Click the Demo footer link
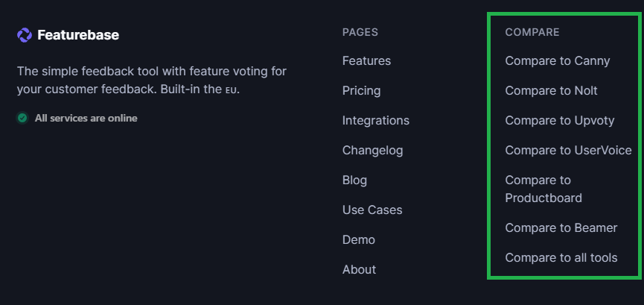 click(x=358, y=239)
